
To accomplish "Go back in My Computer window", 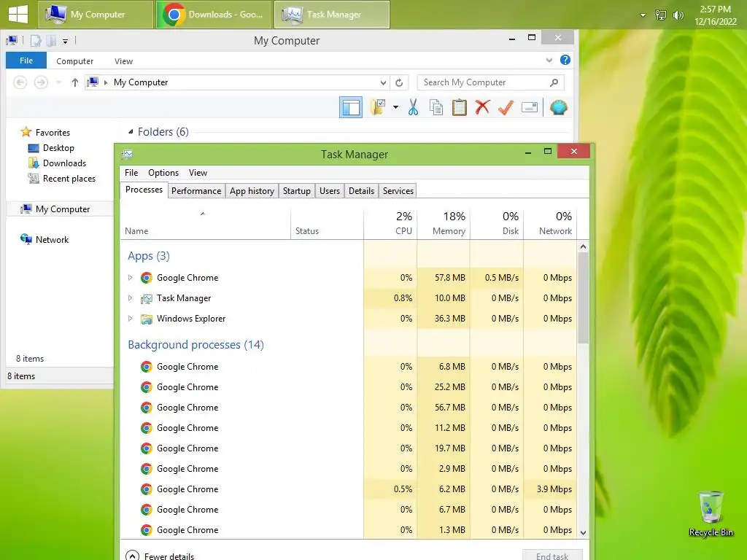I will [20, 82].
